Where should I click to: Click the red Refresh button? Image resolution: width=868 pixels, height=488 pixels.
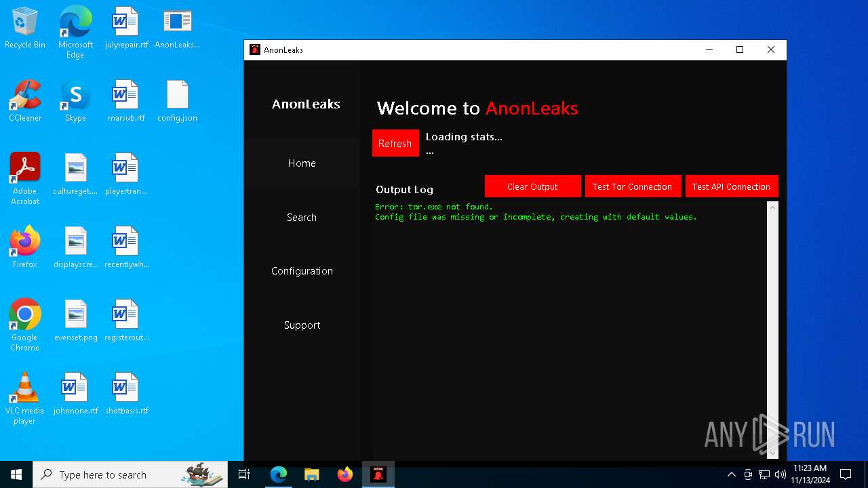tap(395, 143)
